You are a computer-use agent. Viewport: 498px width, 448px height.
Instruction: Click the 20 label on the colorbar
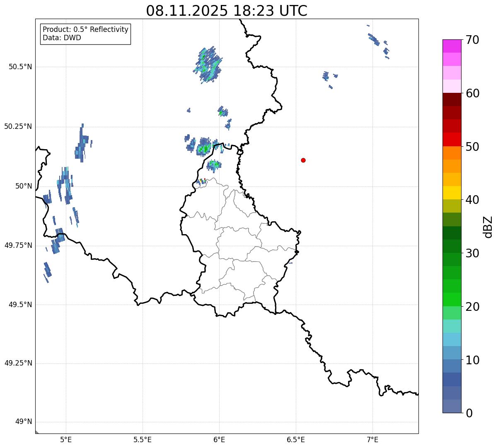(x=472, y=307)
